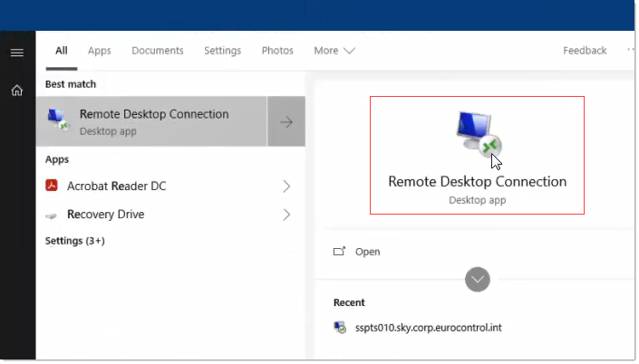Show the Settings (3+) results group
639x364 pixels.
[75, 241]
